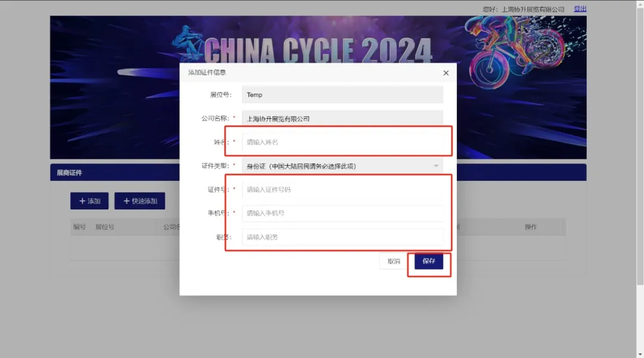Click the 快速添加 button label
The image size is (644, 358).
144,201
